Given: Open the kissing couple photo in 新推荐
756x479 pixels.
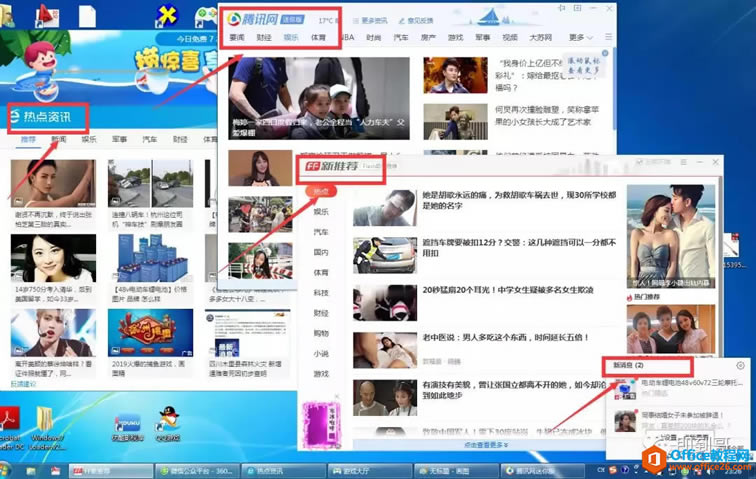Looking at the screenshot, I should 671,236.
